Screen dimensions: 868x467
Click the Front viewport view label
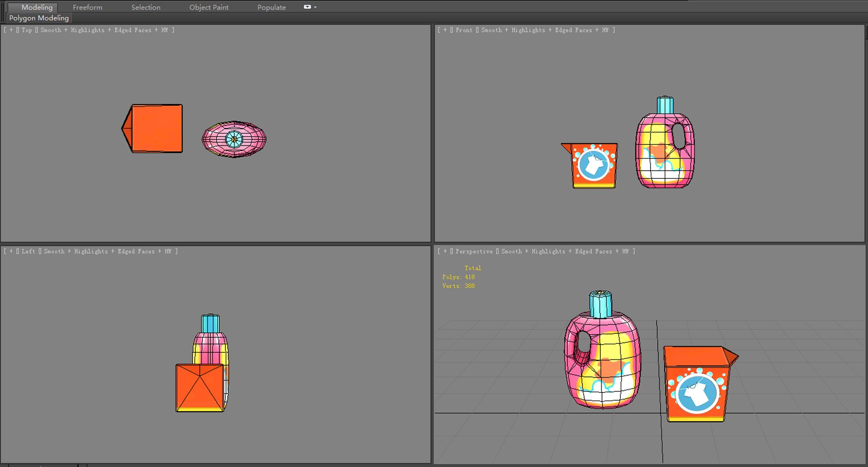coord(464,30)
